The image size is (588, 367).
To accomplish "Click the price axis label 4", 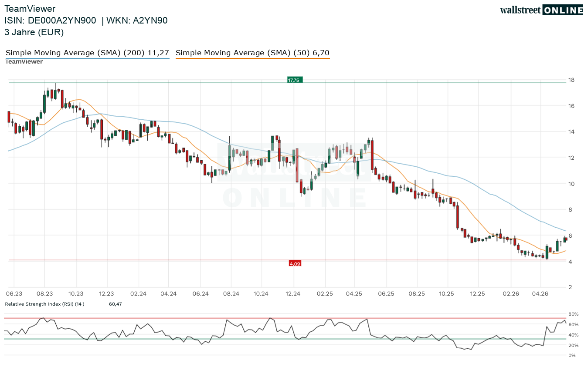I will tap(569, 262).
